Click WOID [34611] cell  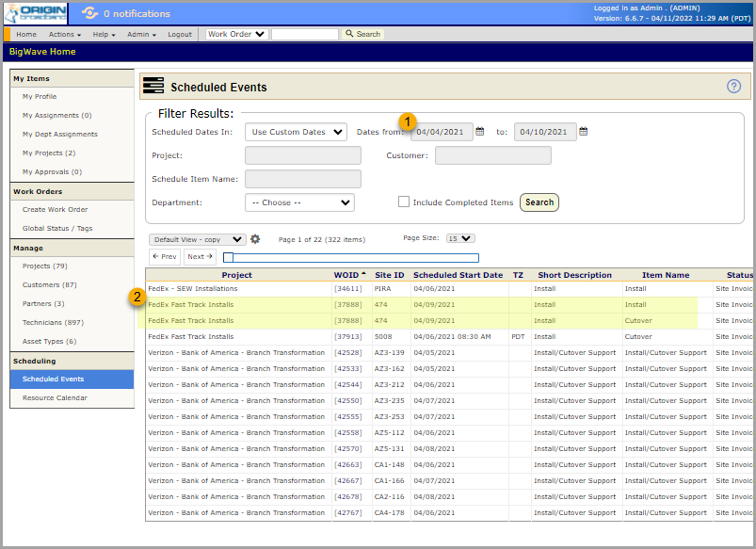pos(348,289)
